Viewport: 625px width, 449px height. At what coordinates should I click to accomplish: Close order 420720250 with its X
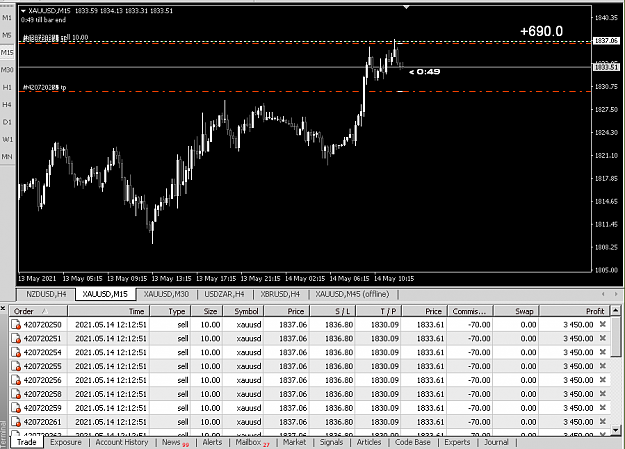coord(603,324)
